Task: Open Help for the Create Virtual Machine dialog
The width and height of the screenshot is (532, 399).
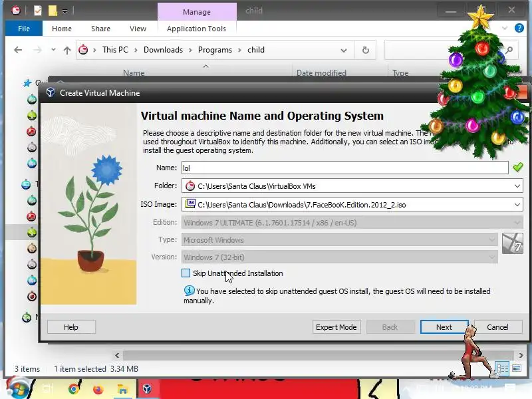Action: [x=71, y=327]
